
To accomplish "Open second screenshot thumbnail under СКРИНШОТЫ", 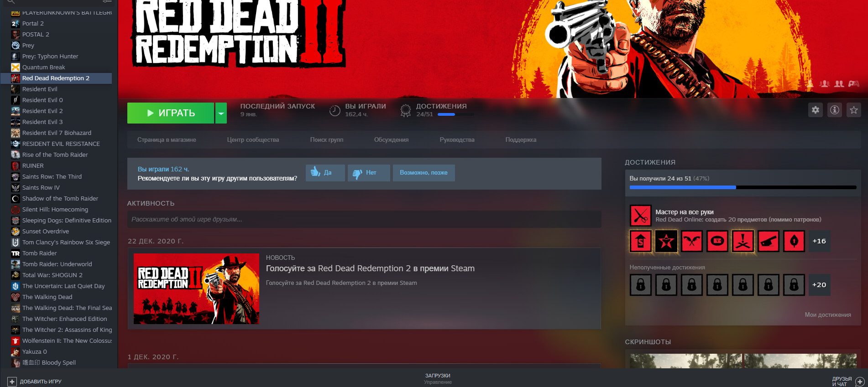I will [800, 361].
